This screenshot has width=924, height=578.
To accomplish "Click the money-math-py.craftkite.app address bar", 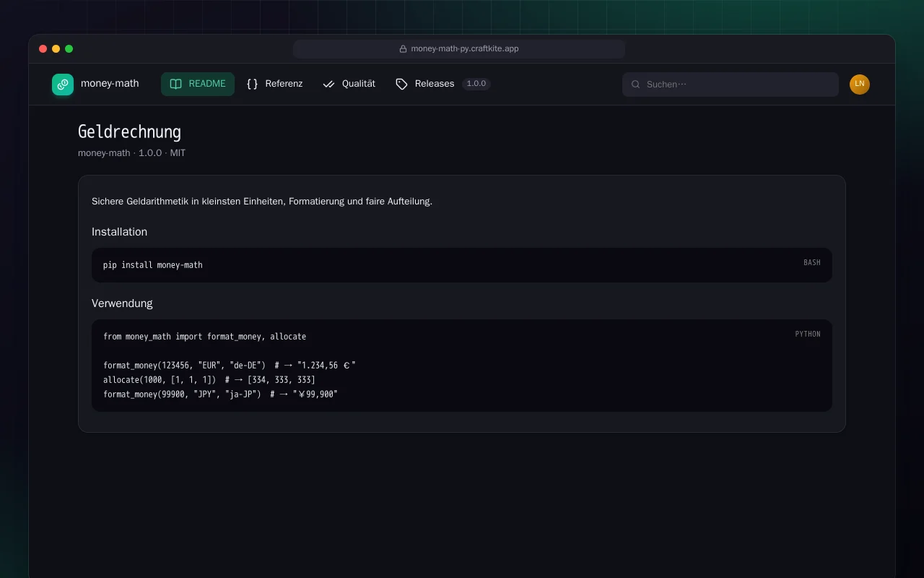I will point(459,49).
